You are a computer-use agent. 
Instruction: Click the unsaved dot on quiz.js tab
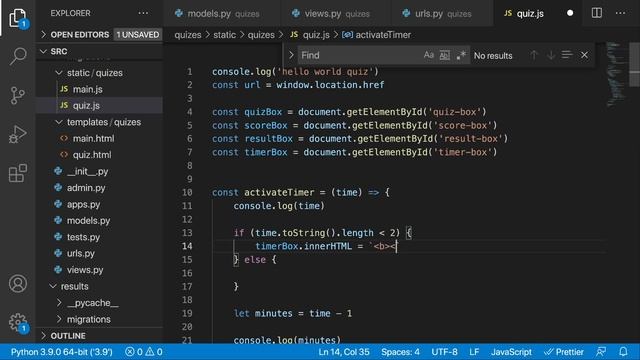point(570,13)
